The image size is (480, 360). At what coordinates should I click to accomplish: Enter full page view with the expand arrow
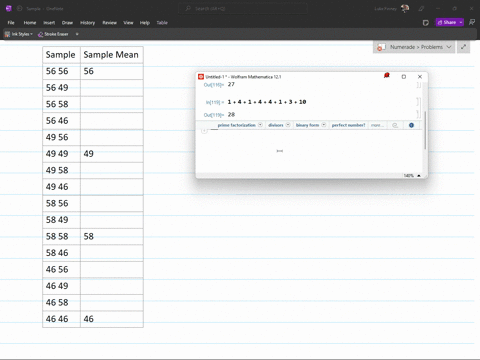(463, 47)
